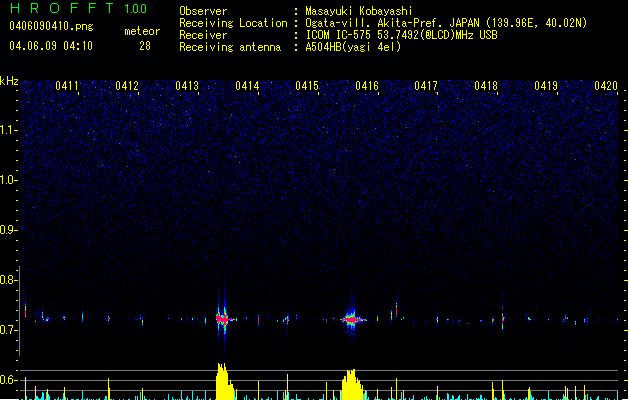Click the 0413 time marker
629x400 pixels.
[187, 86]
